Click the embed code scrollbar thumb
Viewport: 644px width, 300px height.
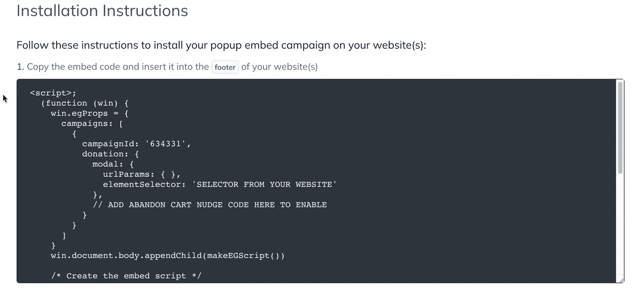(x=620, y=127)
